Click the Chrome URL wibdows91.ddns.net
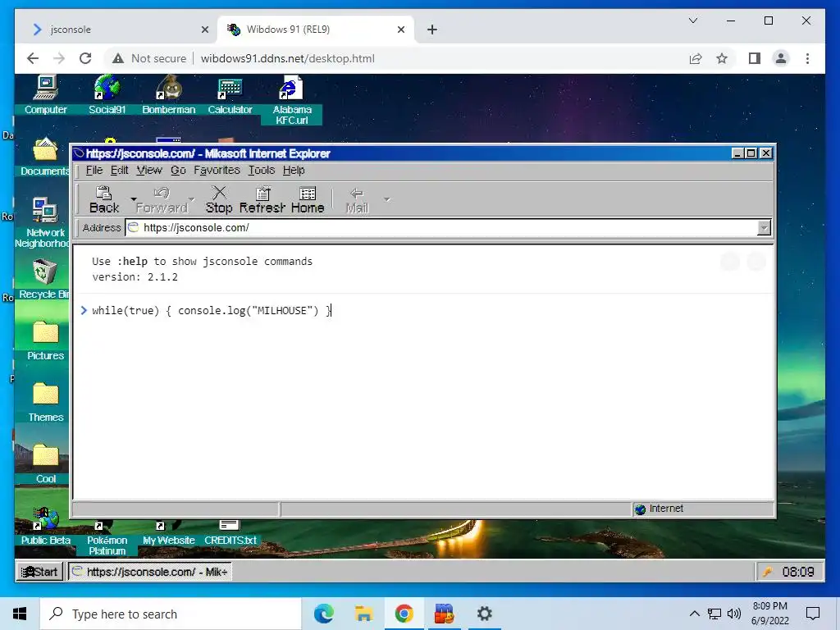 [x=288, y=58]
